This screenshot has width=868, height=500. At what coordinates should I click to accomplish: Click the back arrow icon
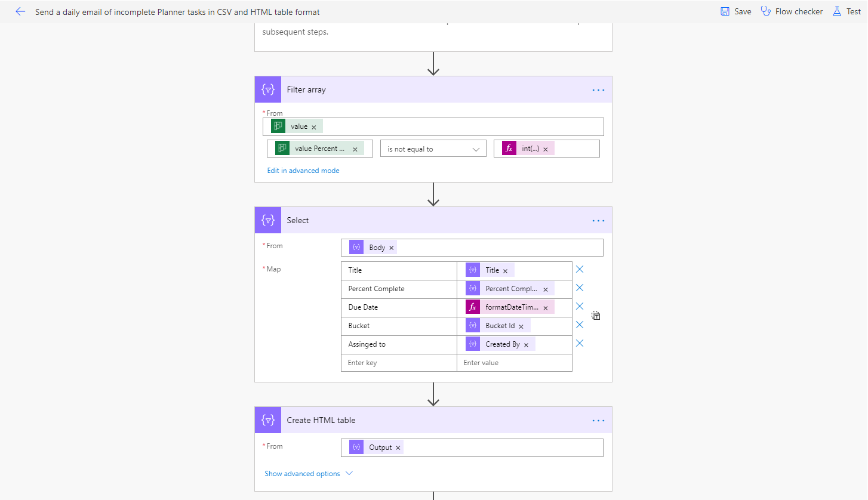20,11
